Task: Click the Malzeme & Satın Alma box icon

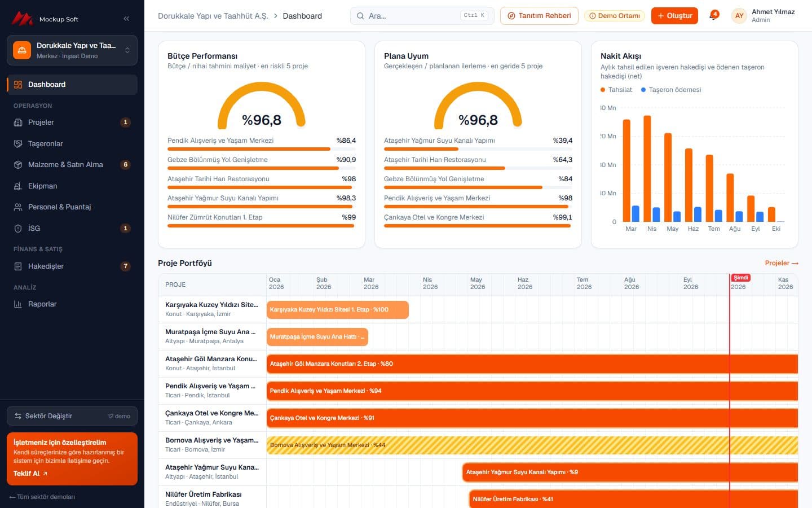Action: point(18,165)
